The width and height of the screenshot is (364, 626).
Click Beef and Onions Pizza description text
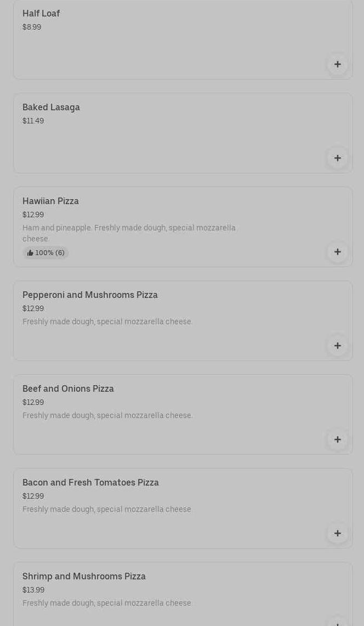tap(107, 416)
